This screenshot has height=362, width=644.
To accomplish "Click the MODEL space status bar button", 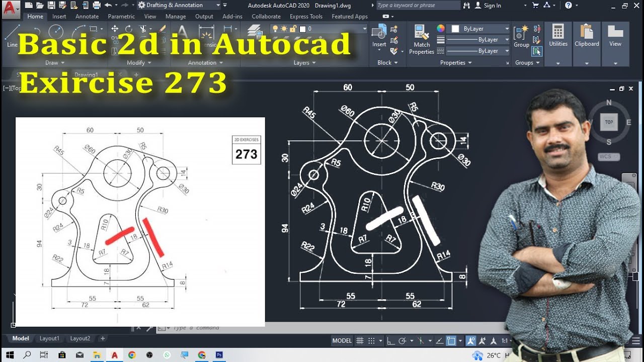I will (x=342, y=340).
